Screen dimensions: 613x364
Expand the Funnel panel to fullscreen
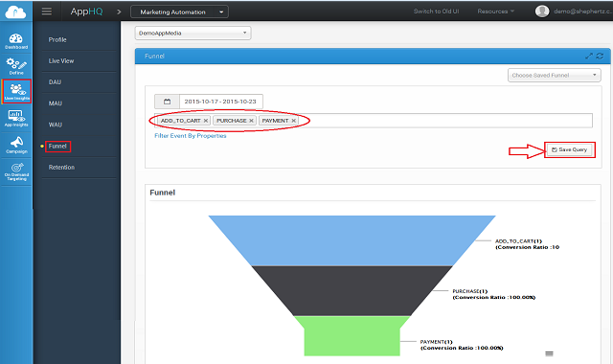point(589,56)
